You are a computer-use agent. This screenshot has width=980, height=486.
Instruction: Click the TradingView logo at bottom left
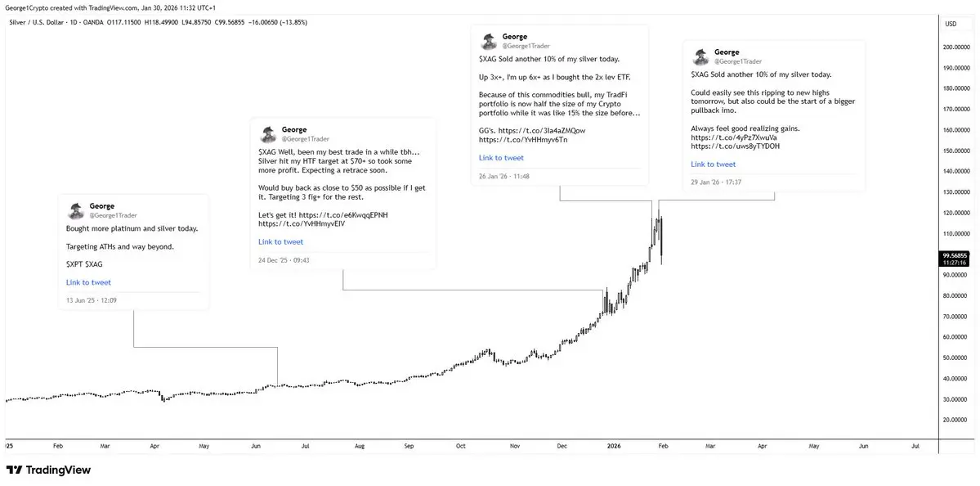coord(49,470)
